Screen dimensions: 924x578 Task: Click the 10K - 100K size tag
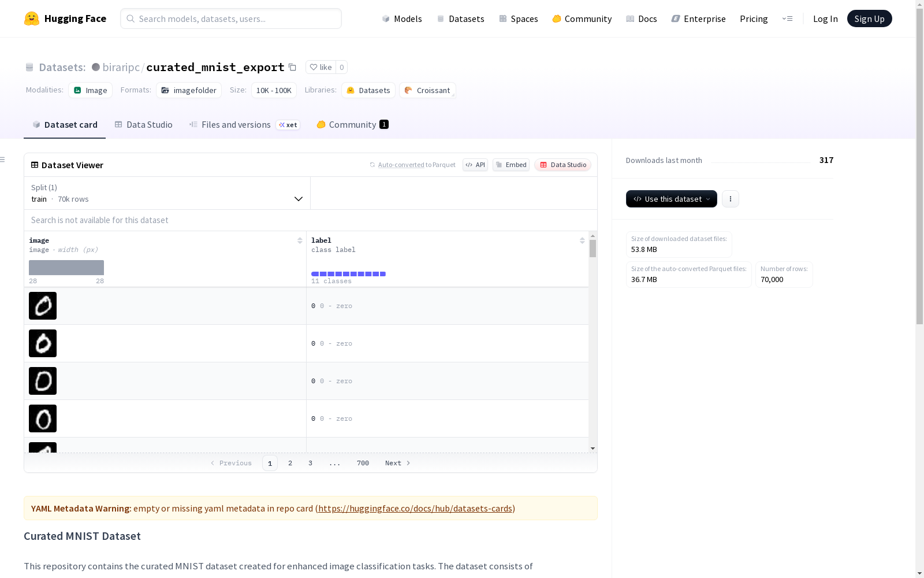point(274,90)
